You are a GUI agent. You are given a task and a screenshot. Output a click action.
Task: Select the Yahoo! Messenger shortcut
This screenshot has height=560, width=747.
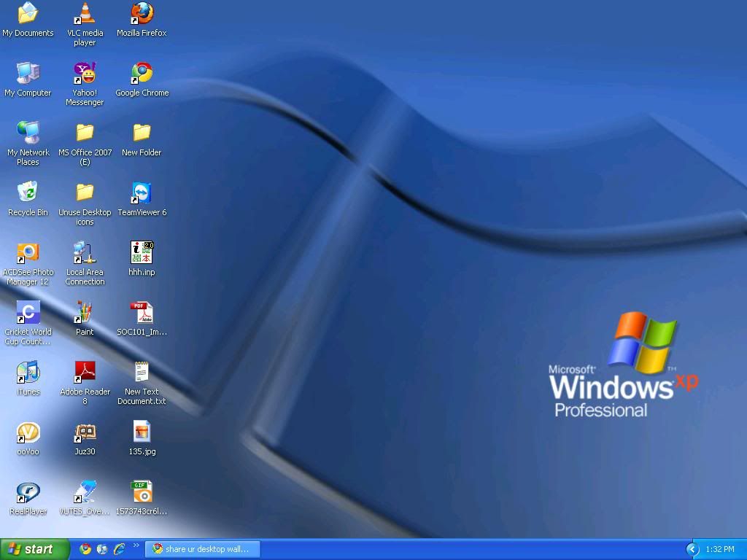[85, 73]
